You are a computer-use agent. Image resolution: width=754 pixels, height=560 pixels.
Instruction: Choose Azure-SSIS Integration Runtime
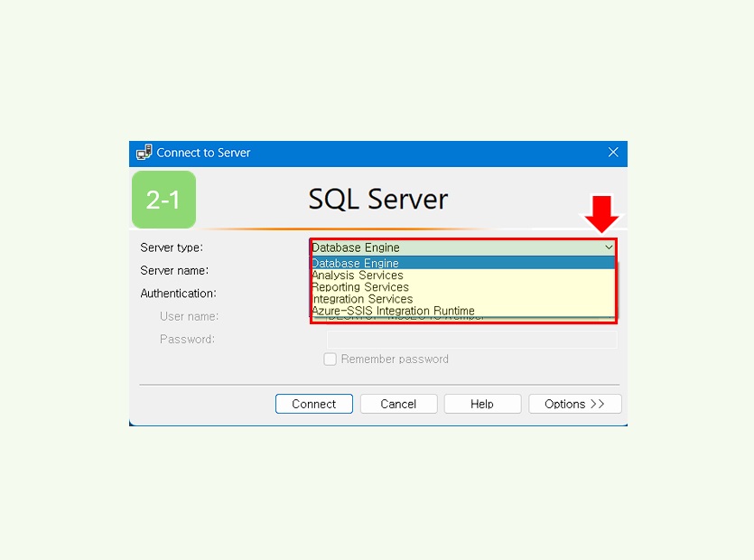tap(463, 311)
